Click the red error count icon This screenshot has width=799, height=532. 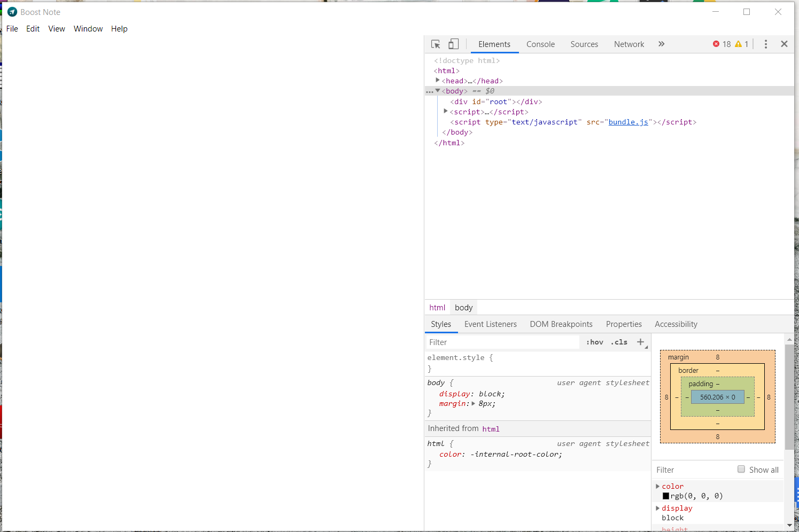coord(716,44)
